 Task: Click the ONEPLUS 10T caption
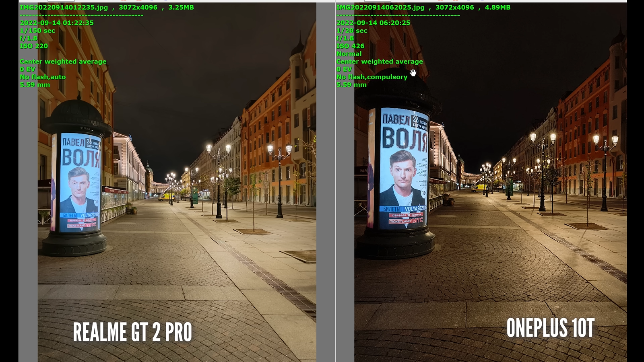550,328
